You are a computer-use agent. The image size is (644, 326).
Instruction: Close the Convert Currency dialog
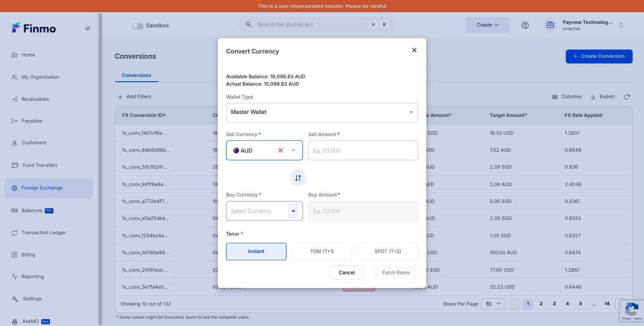(x=414, y=50)
